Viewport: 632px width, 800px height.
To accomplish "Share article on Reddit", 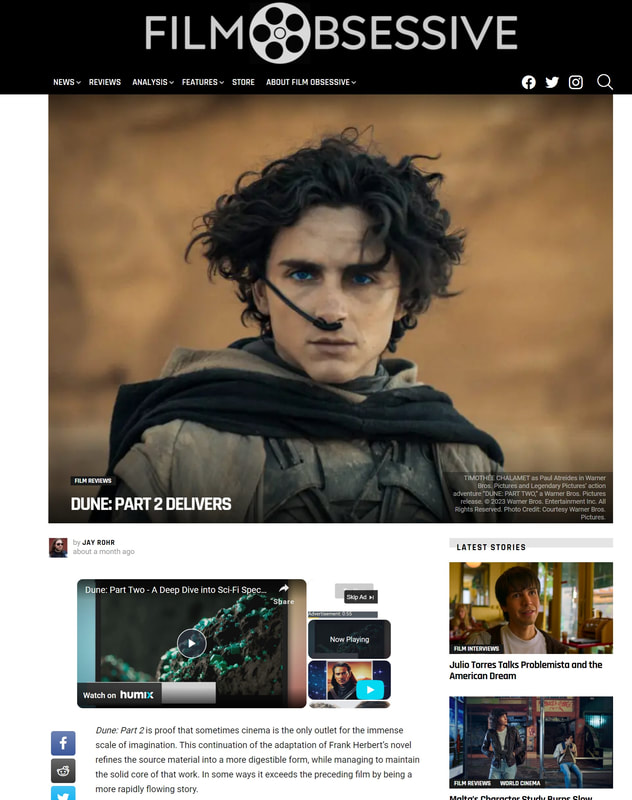I will click(63, 770).
